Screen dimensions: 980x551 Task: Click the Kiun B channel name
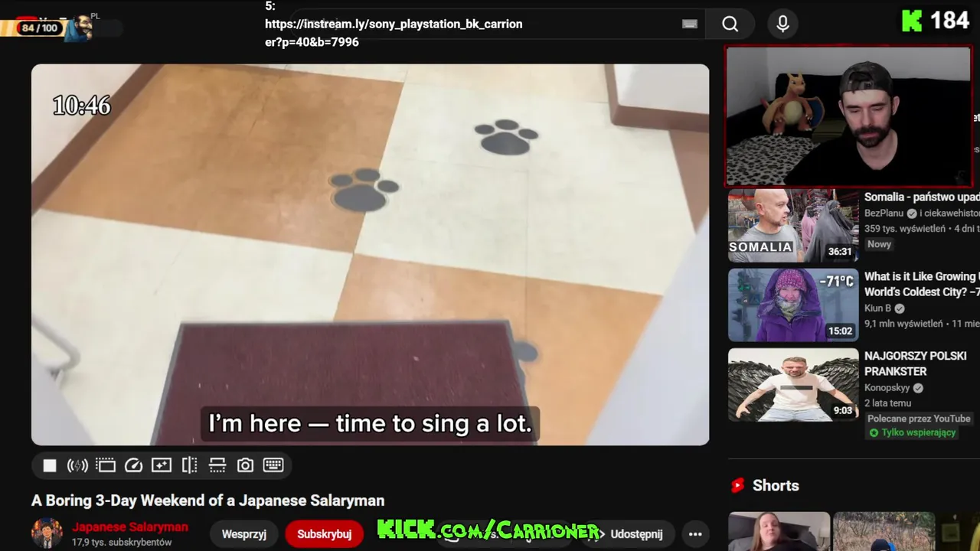(x=878, y=308)
